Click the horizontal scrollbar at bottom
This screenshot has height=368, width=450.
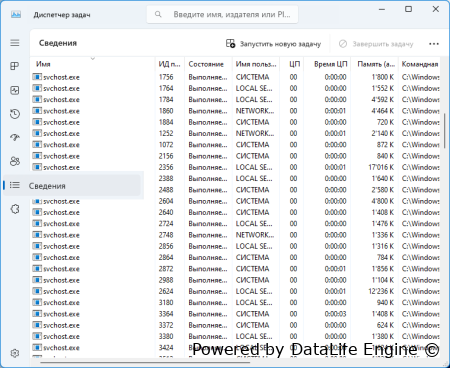point(145,362)
